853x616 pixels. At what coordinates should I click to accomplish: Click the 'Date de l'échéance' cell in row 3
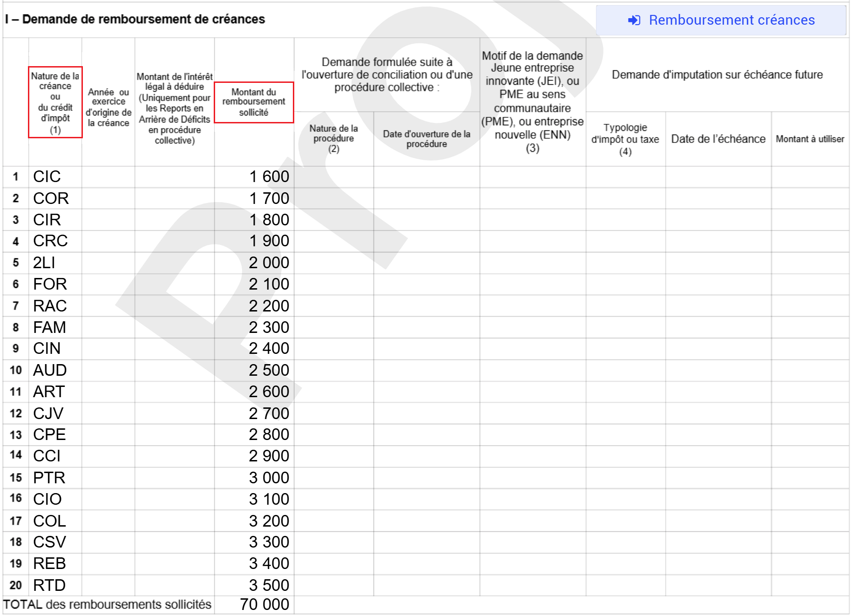tap(718, 220)
